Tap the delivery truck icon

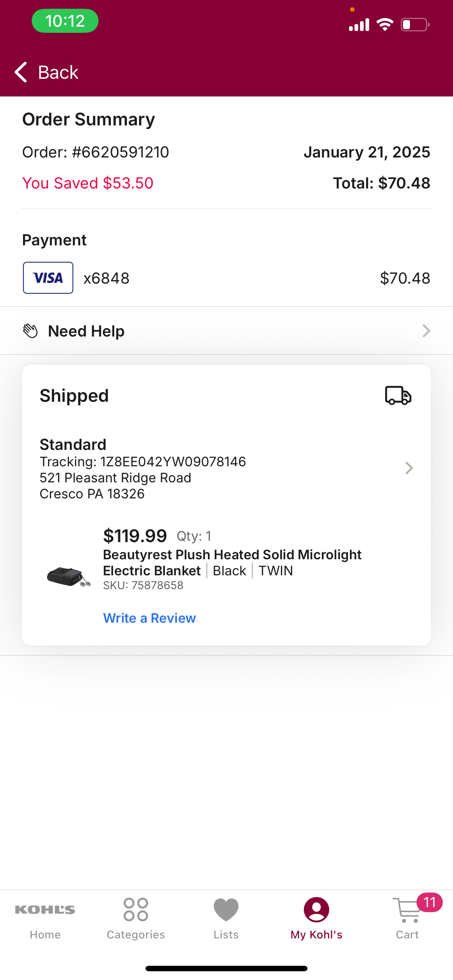(x=398, y=395)
